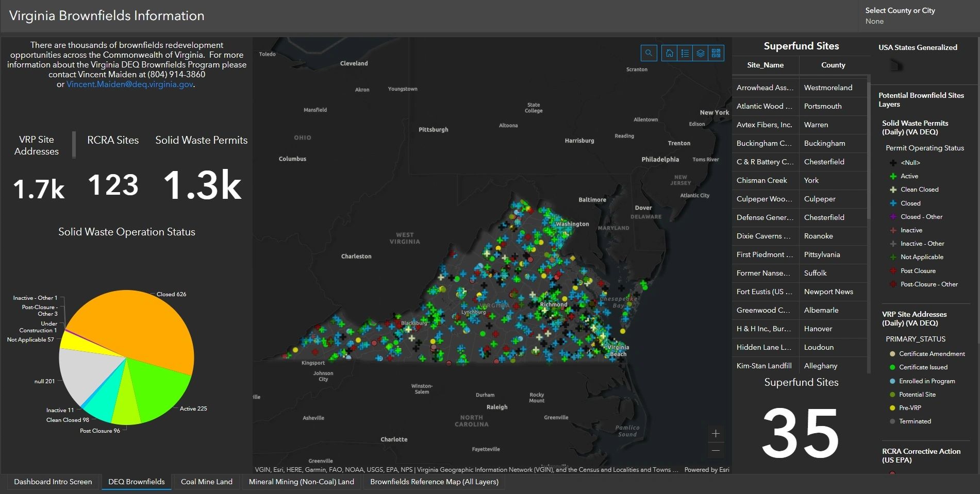Screen dimensions: 980x494
Task: Expand the Permit Operating Status legend group
Action: (x=924, y=148)
